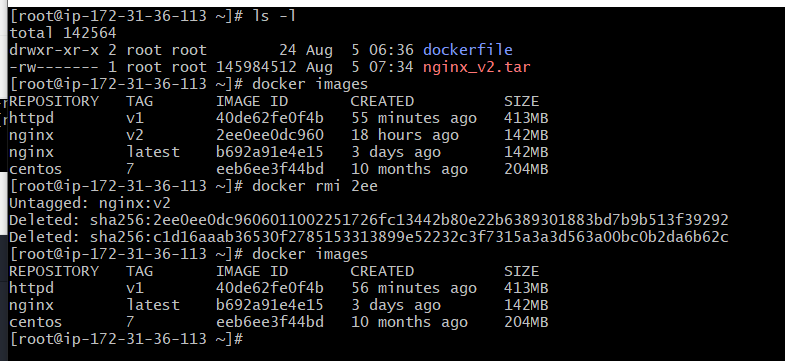This screenshot has width=785, height=361.
Task: Click the centos repository name in last listing
Action: tap(36, 322)
